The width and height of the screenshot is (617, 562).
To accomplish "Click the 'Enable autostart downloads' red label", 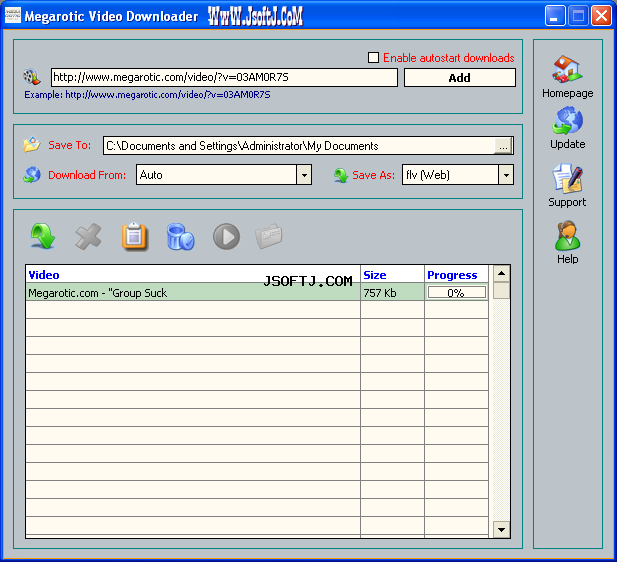I will coord(449,58).
